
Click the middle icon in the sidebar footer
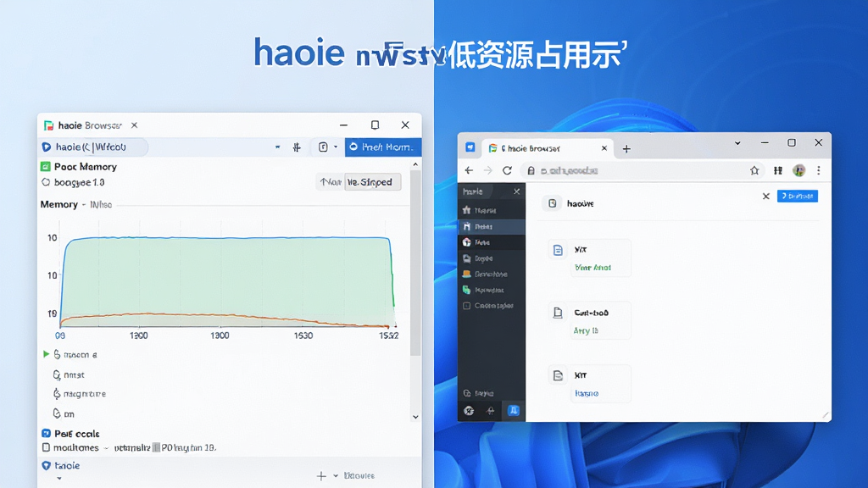pyautogui.click(x=491, y=411)
